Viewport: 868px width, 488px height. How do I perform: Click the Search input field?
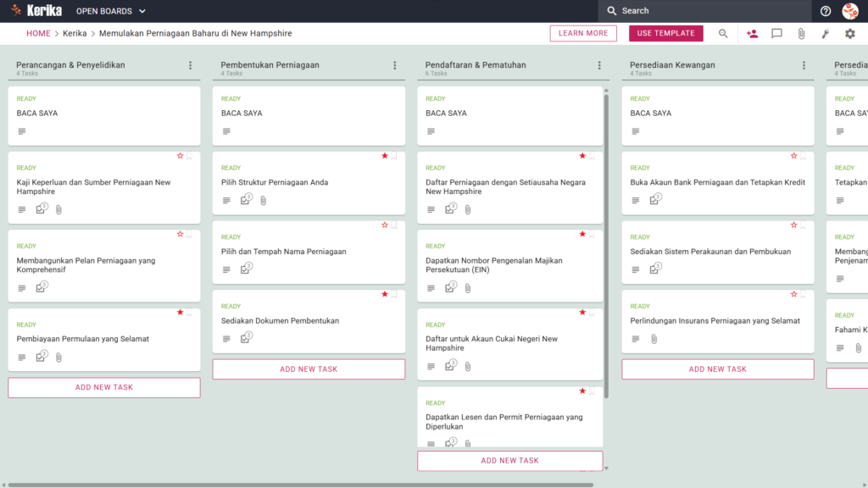(x=704, y=11)
